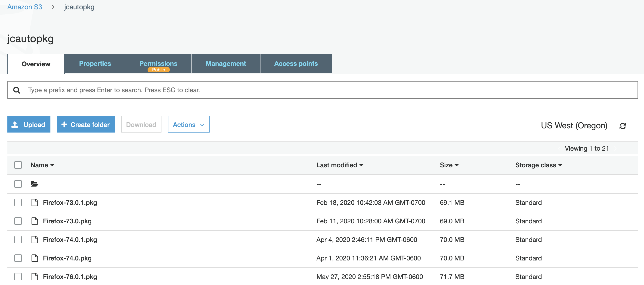This screenshot has width=644, height=285.
Task: Click the Upload button
Action: click(x=29, y=124)
